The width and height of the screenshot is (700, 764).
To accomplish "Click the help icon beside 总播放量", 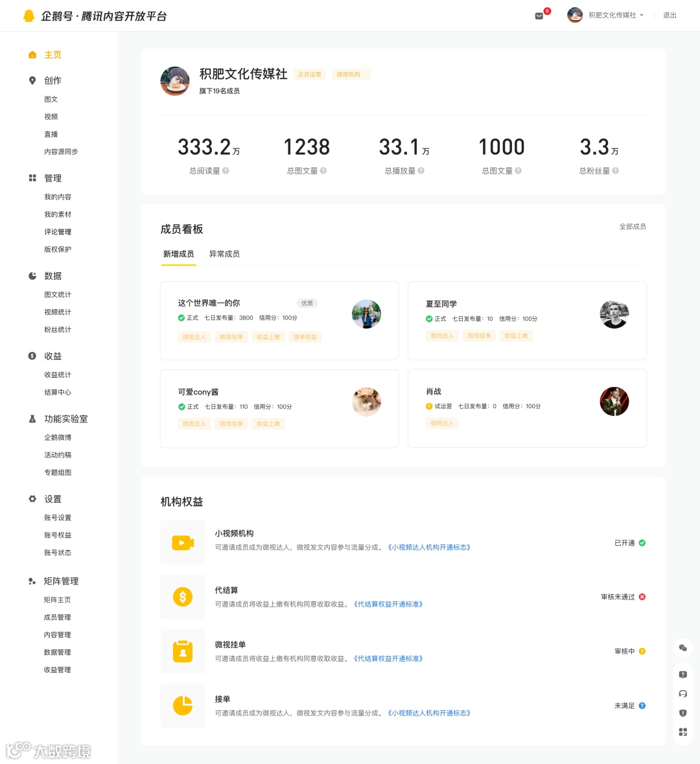I will [421, 170].
